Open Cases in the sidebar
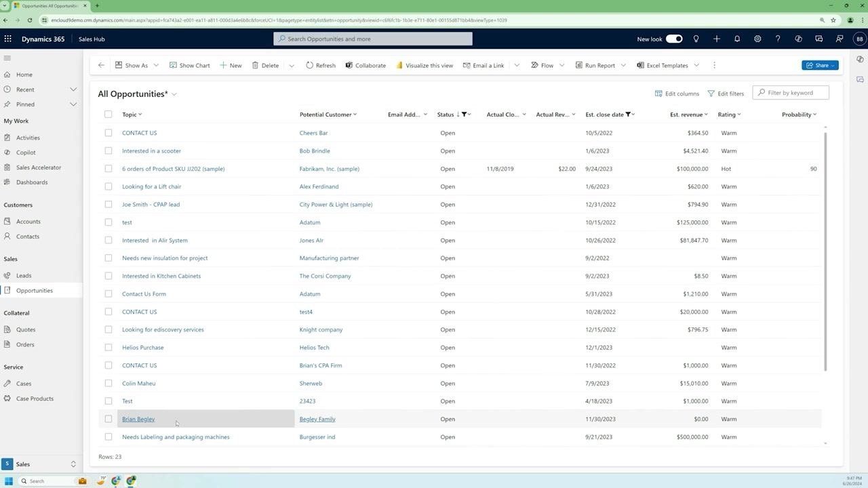The image size is (868, 488). (x=24, y=384)
